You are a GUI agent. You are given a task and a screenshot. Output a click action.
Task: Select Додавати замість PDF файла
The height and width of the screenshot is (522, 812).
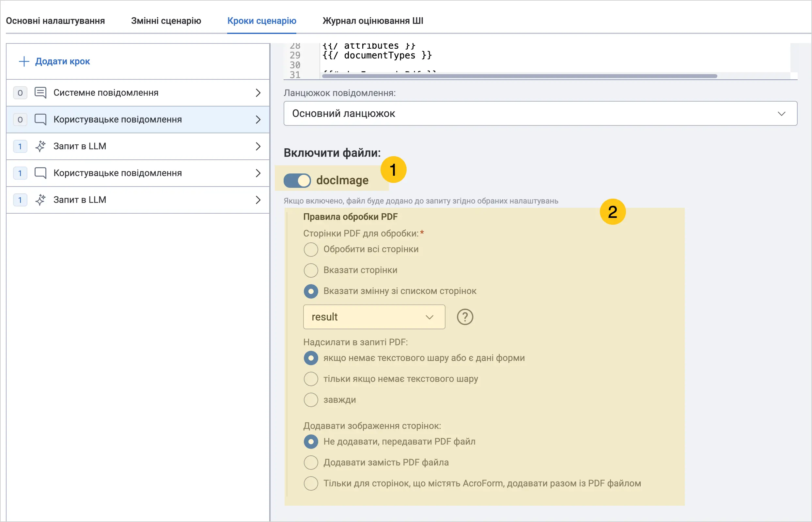coord(310,462)
